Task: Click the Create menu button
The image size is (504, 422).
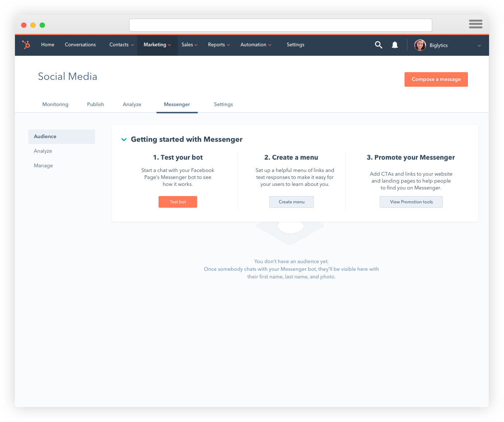Action: 292,202
